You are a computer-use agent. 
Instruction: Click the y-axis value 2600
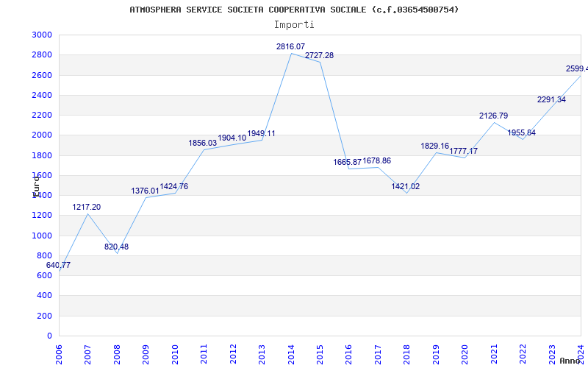point(43,76)
